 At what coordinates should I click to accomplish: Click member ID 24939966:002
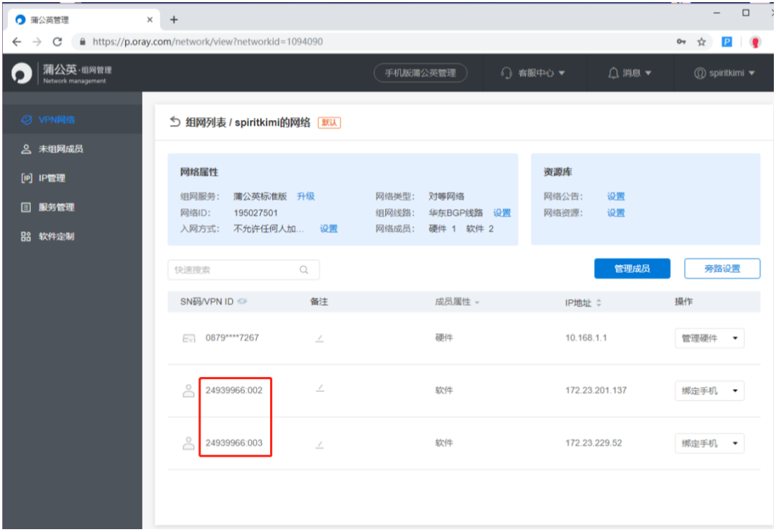(x=234, y=390)
